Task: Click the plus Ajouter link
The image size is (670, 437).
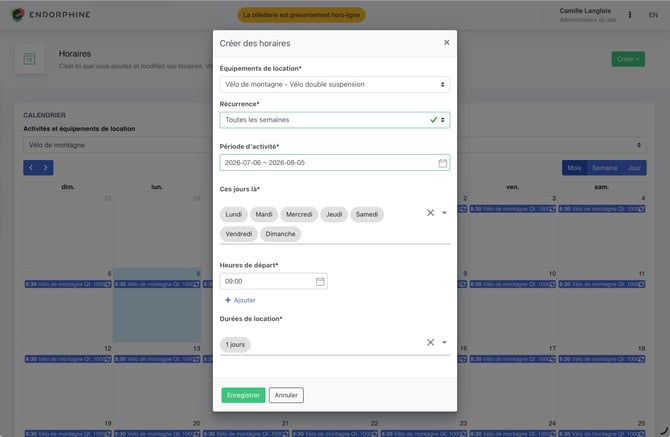Action: pos(240,300)
